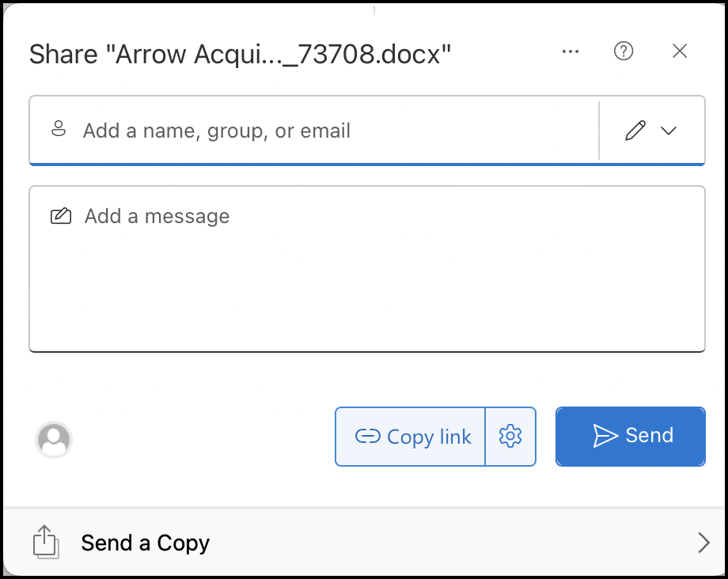
Task: Click the paper plane icon on Send
Action: coord(605,435)
